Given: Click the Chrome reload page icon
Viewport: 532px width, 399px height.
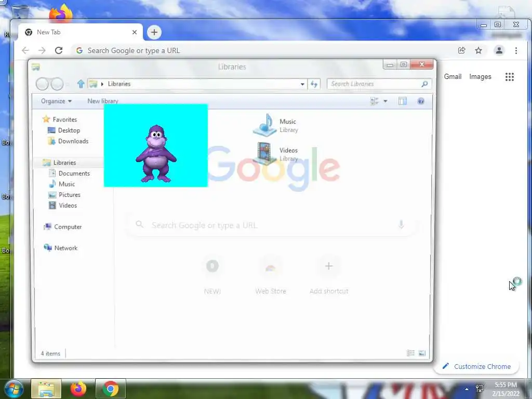Looking at the screenshot, I should pyautogui.click(x=59, y=50).
